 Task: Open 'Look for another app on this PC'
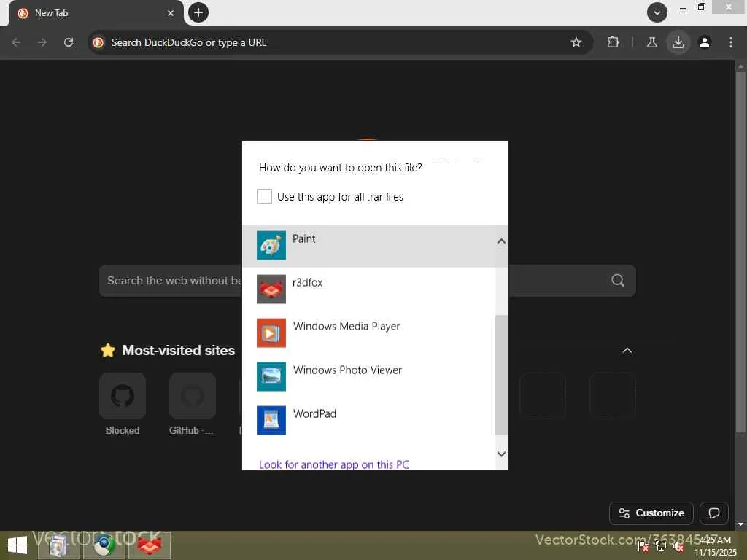click(333, 464)
